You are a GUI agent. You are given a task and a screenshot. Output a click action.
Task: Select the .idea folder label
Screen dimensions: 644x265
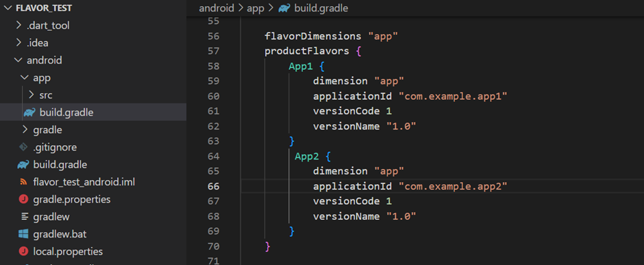click(38, 42)
